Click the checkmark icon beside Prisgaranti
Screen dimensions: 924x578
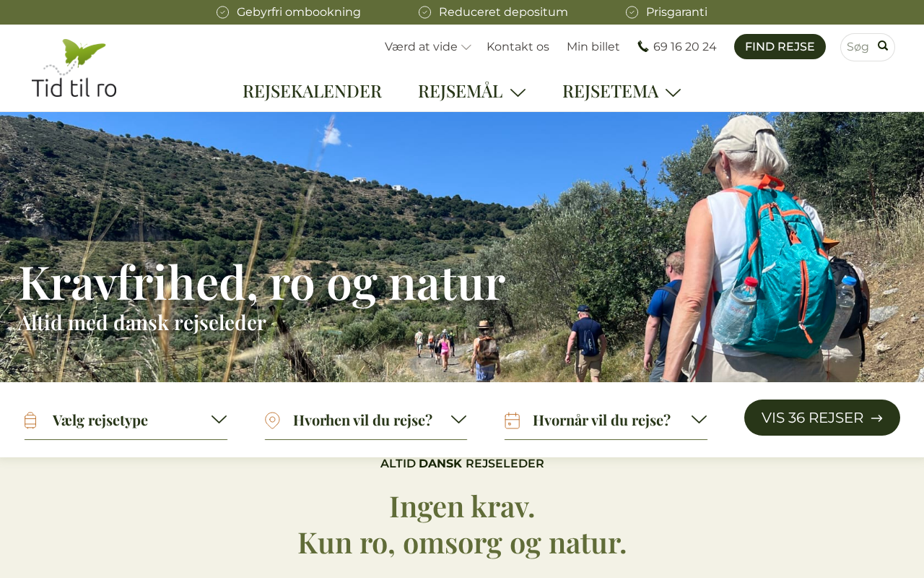pos(632,12)
